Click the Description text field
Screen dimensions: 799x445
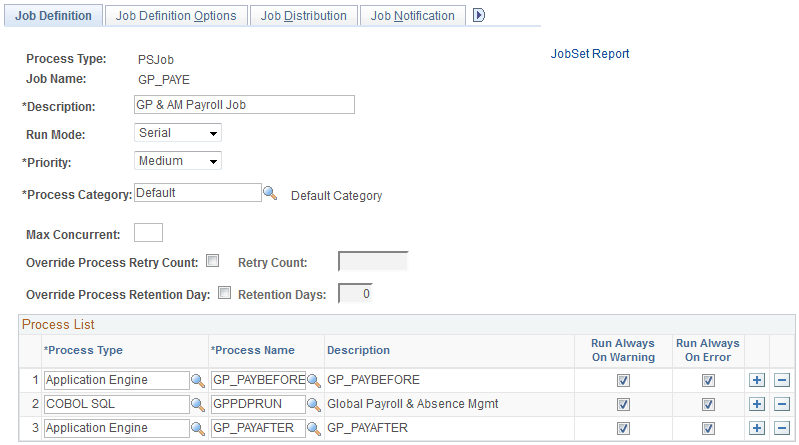point(244,105)
